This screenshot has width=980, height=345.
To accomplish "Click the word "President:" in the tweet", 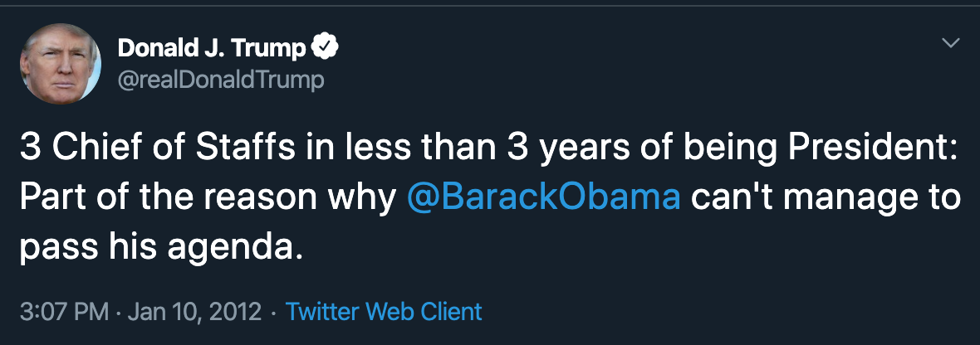I will point(873,148).
